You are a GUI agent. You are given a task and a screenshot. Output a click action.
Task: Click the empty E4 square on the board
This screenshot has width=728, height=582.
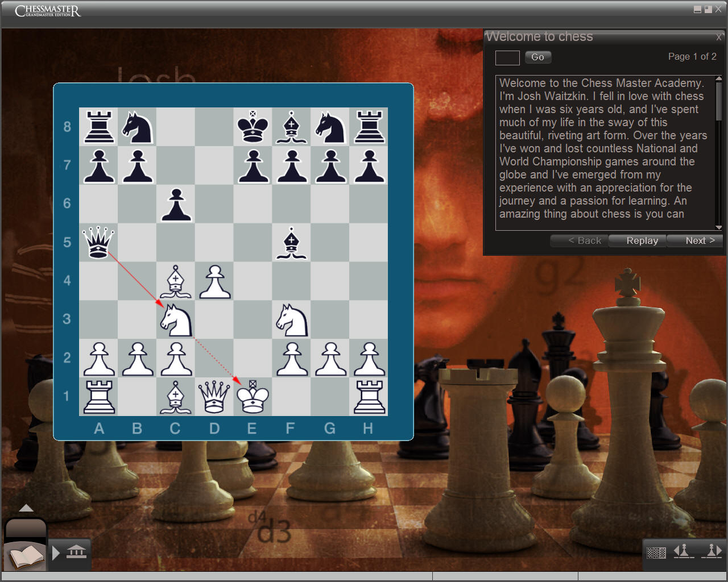click(x=253, y=281)
